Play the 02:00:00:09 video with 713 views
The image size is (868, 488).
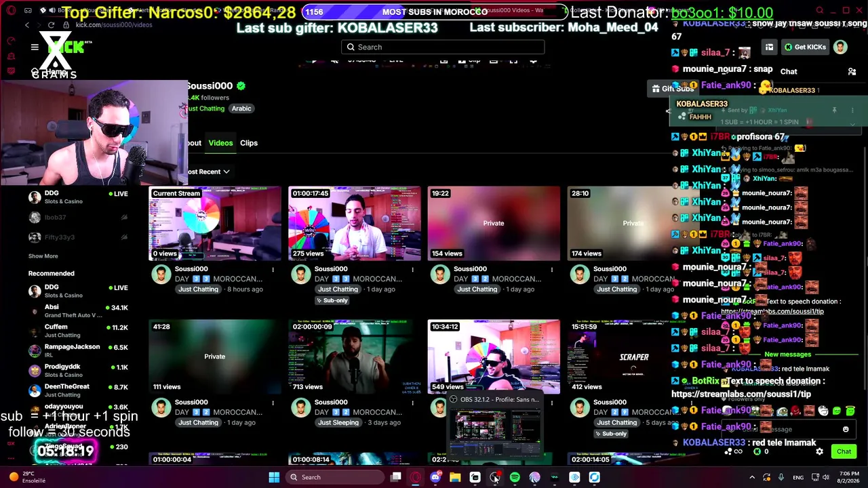pos(355,357)
